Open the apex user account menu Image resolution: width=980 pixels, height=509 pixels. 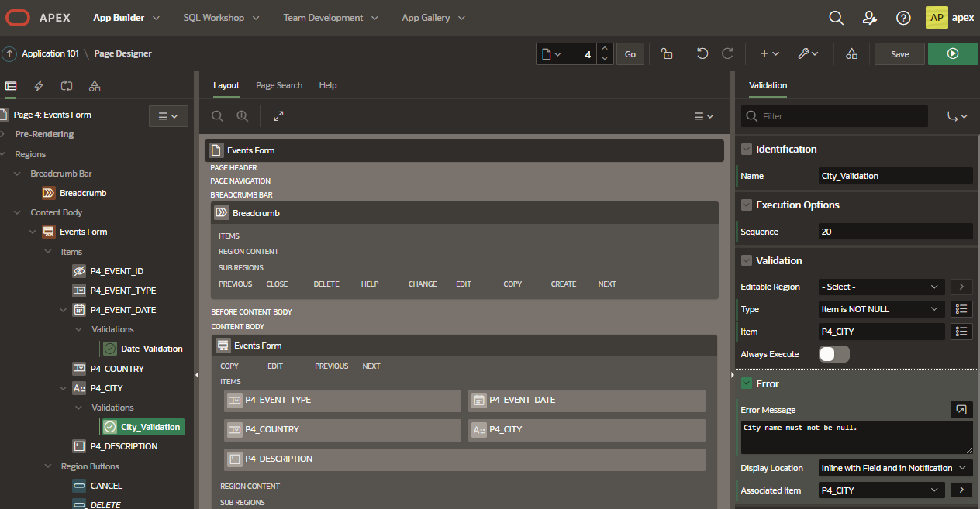pos(950,18)
